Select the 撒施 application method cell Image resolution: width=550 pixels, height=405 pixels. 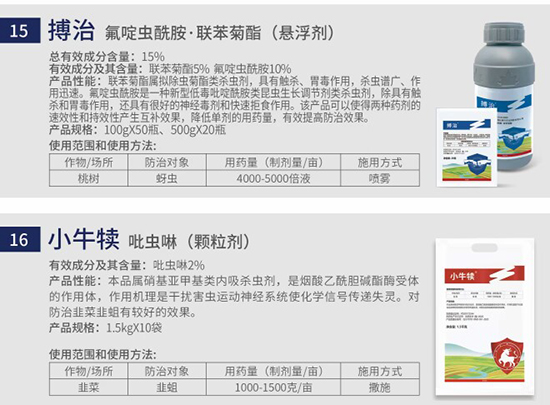380,387
